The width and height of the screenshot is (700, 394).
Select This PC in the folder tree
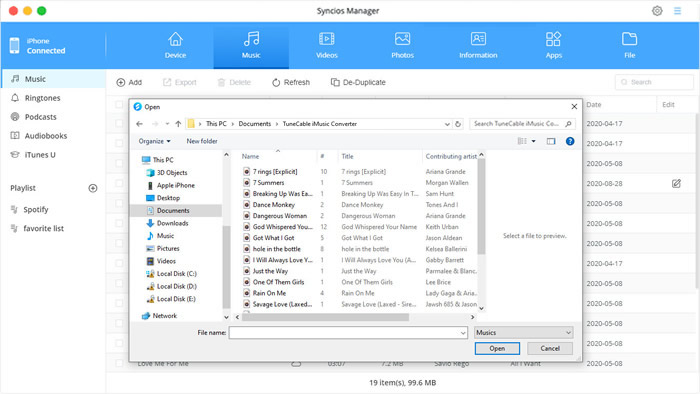[x=163, y=160]
